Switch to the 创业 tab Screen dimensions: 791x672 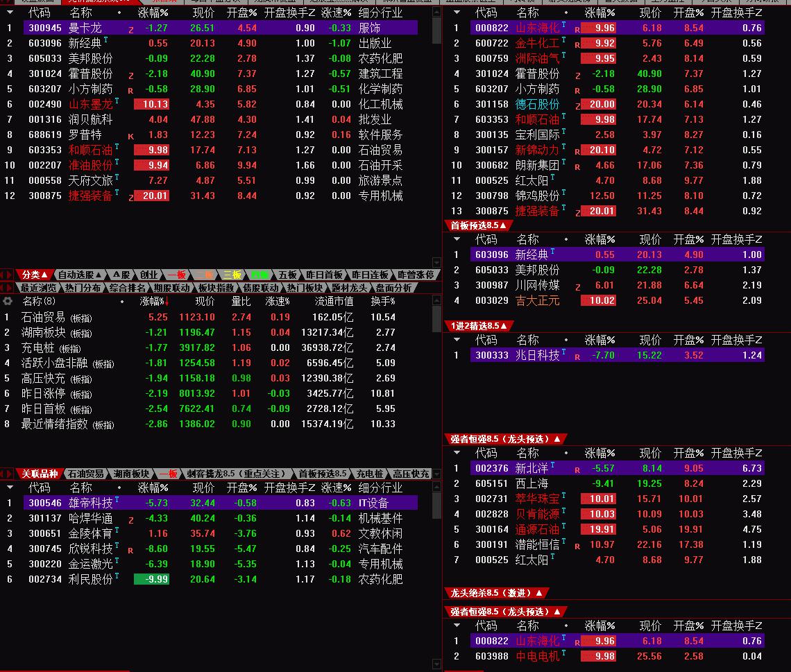[x=148, y=275]
